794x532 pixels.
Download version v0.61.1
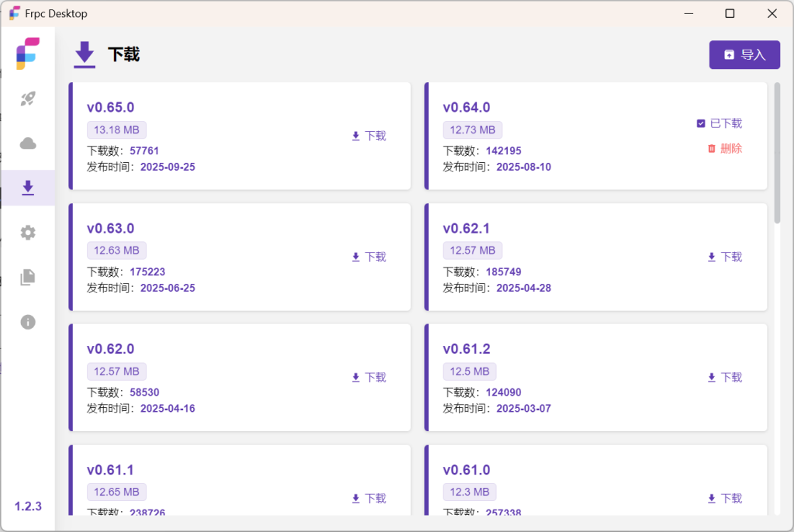[x=368, y=499]
